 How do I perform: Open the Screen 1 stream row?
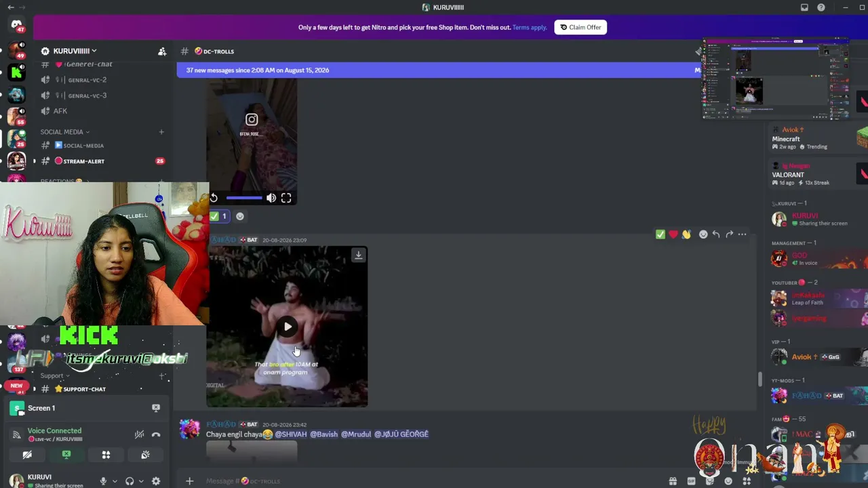[85, 408]
